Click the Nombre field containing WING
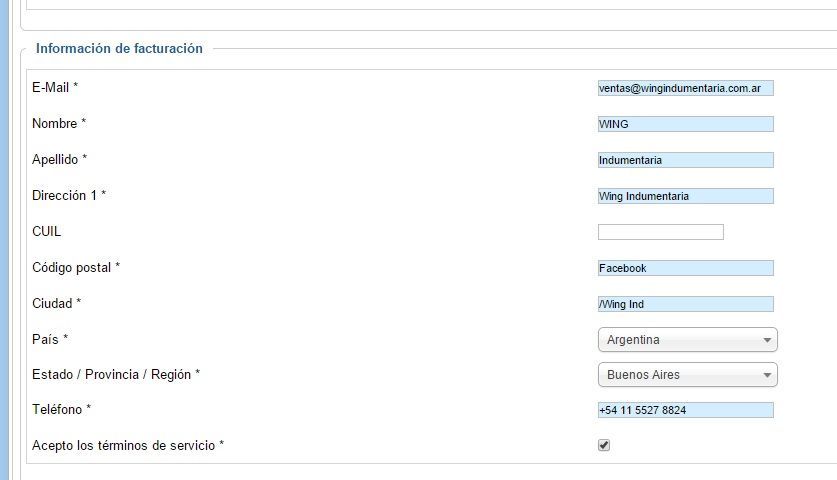The height and width of the screenshot is (480, 837). (x=685, y=124)
